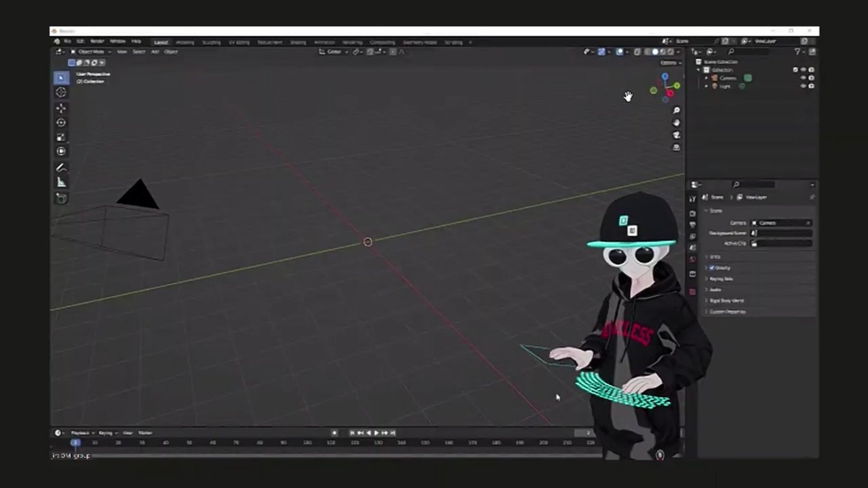The width and height of the screenshot is (868, 488).
Task: Switch perspective/orthographic grid icon
Action: (x=676, y=148)
